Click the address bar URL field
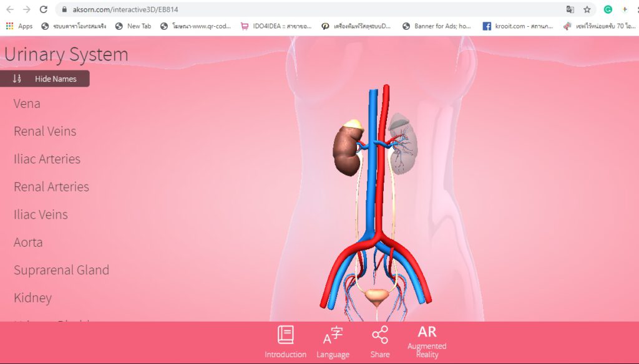 (312, 9)
